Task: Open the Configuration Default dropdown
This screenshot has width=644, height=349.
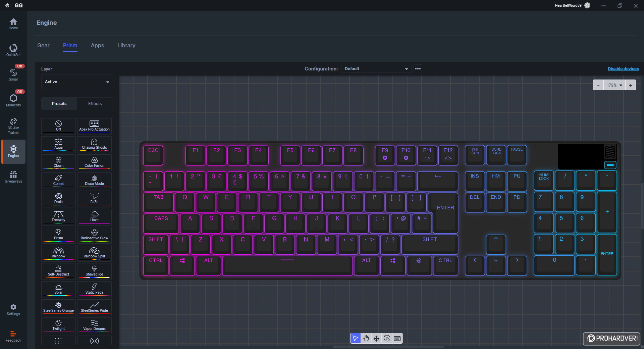Action: coord(376,69)
